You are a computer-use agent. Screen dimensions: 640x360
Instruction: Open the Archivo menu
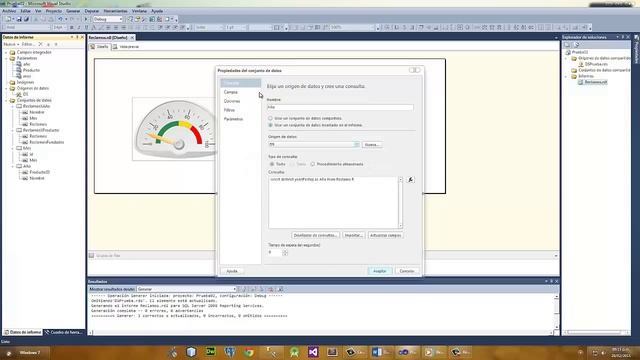coord(9,11)
